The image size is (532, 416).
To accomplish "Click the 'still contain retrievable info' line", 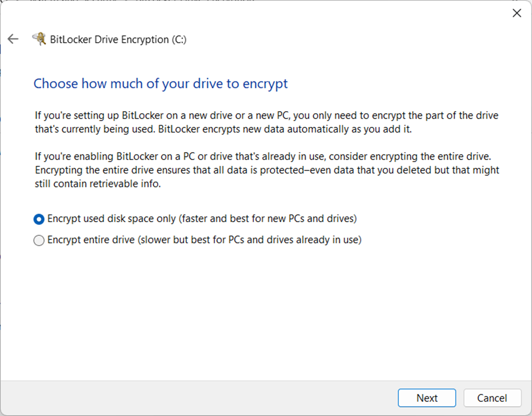I will pos(98,184).
